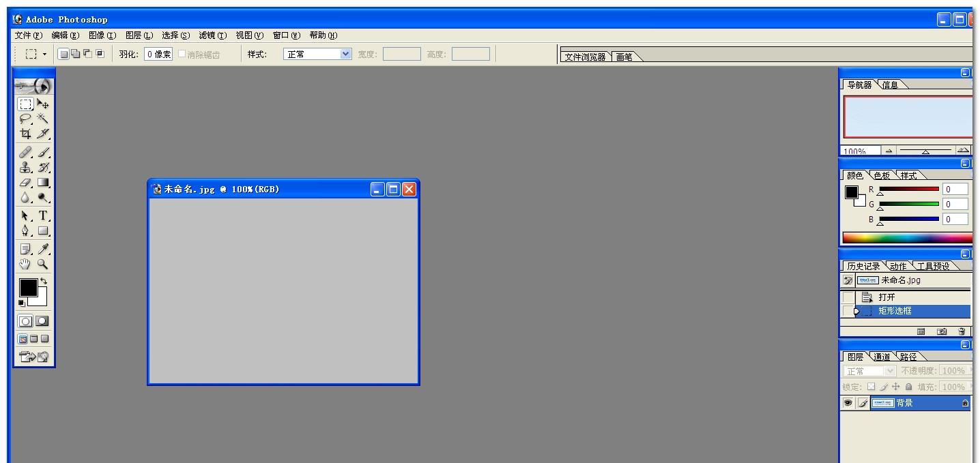Select the Eraser tool
980x463 pixels.
[x=25, y=183]
